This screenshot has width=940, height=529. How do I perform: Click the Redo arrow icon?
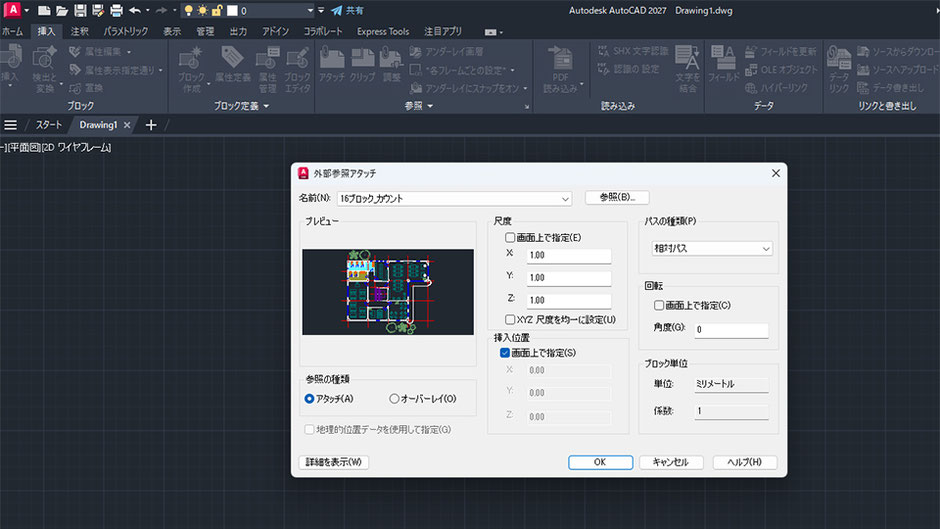[161, 11]
